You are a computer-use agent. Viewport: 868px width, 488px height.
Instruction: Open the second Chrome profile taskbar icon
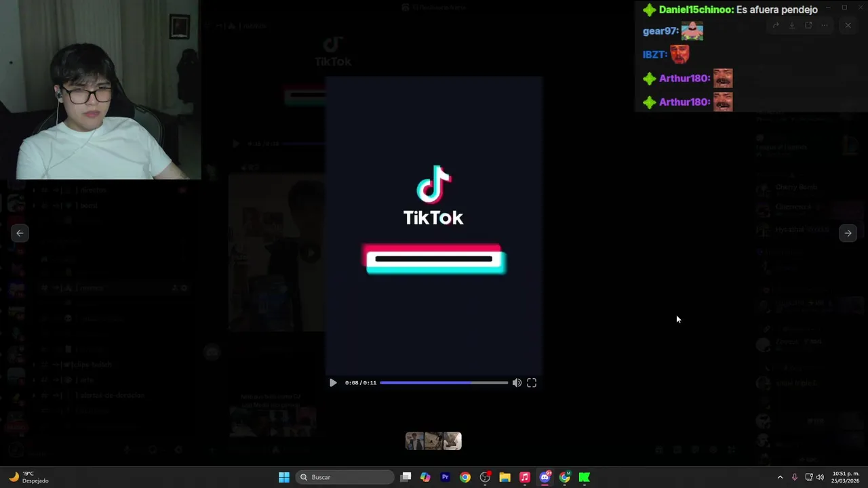tap(564, 477)
